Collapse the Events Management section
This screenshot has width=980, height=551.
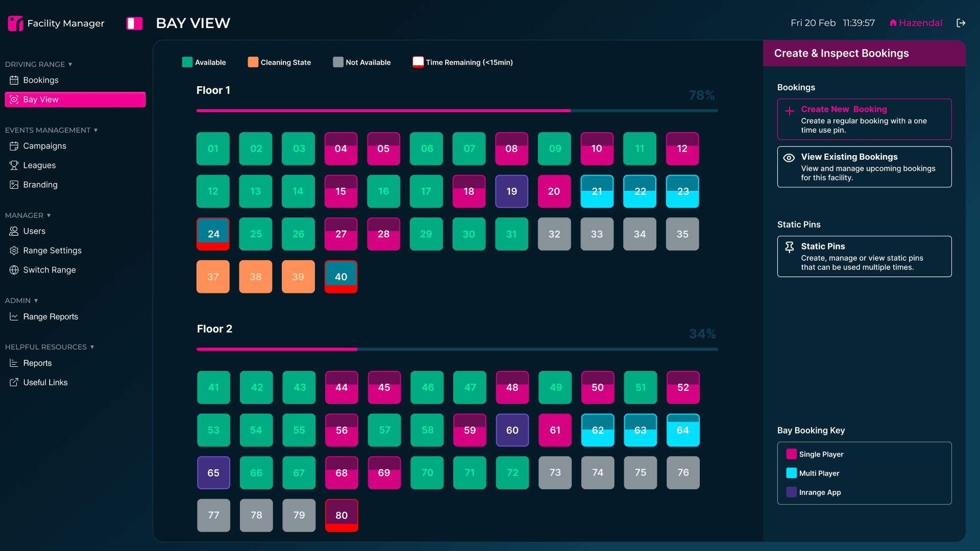coord(95,130)
